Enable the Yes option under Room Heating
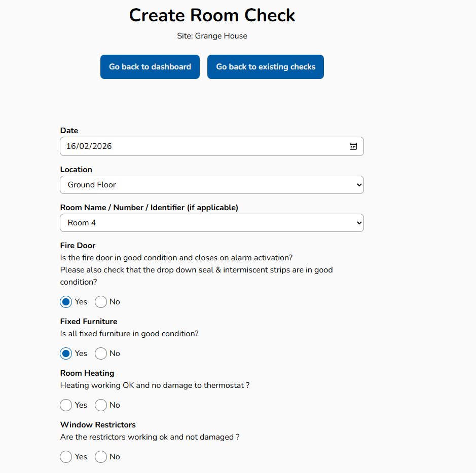This screenshot has width=476, height=473. point(65,405)
